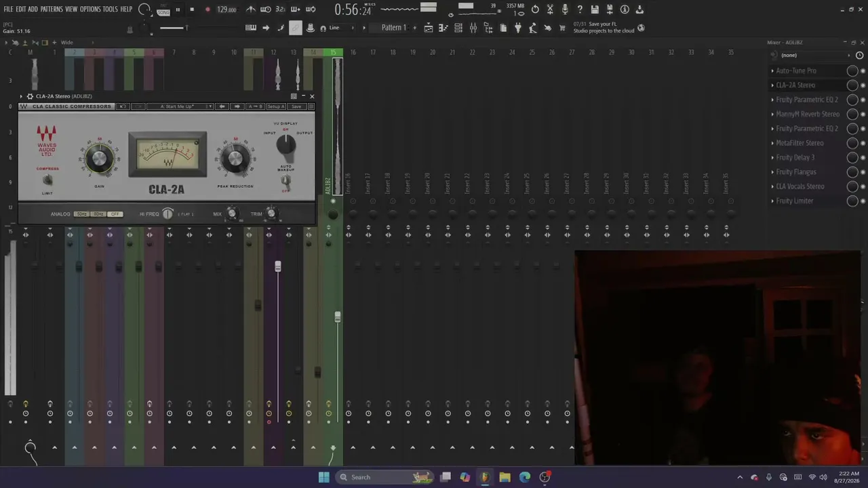Open the OPTIONS menu

[x=90, y=9]
